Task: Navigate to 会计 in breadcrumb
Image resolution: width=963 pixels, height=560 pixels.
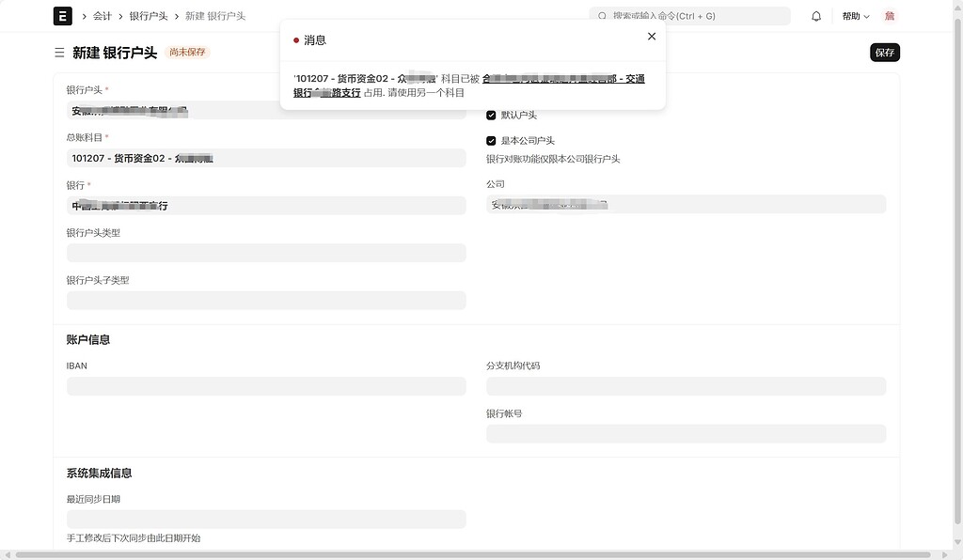Action: pos(103,16)
